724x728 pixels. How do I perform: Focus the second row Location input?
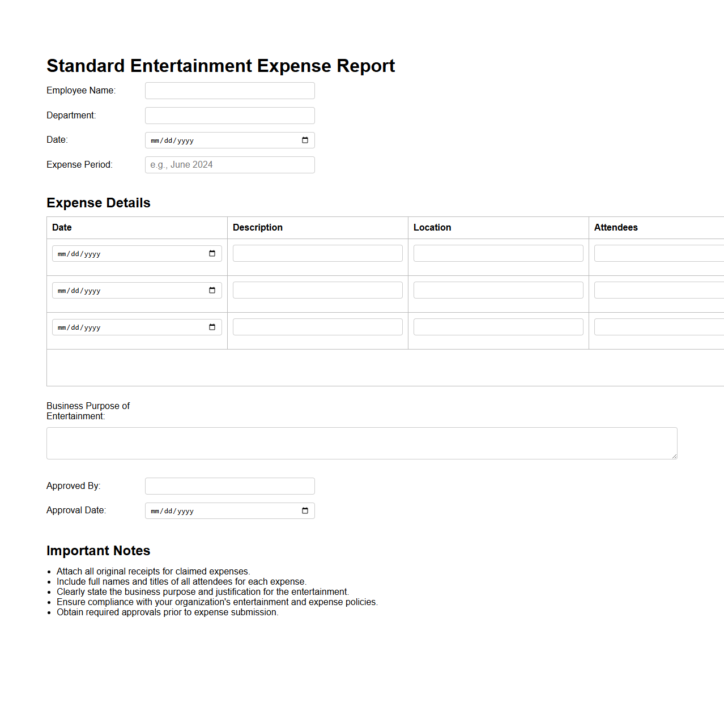point(498,290)
